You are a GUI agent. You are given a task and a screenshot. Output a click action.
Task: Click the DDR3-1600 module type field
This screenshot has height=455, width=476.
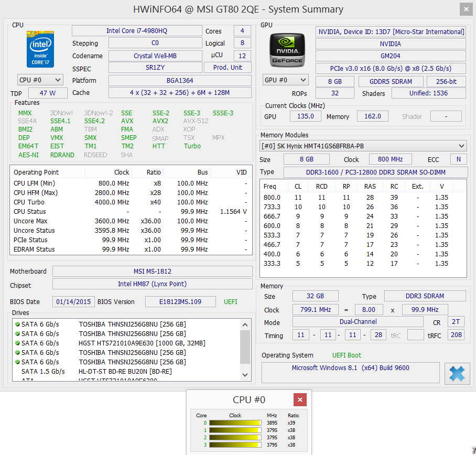click(376, 172)
